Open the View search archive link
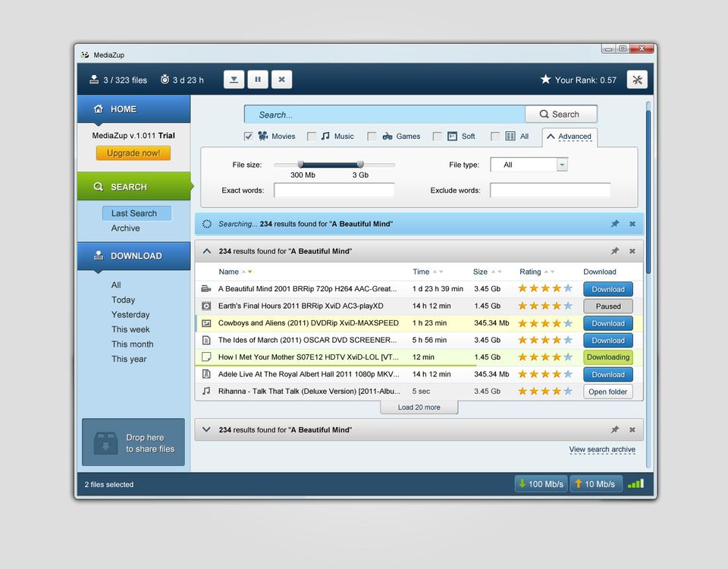Image resolution: width=728 pixels, height=569 pixels. tap(602, 449)
